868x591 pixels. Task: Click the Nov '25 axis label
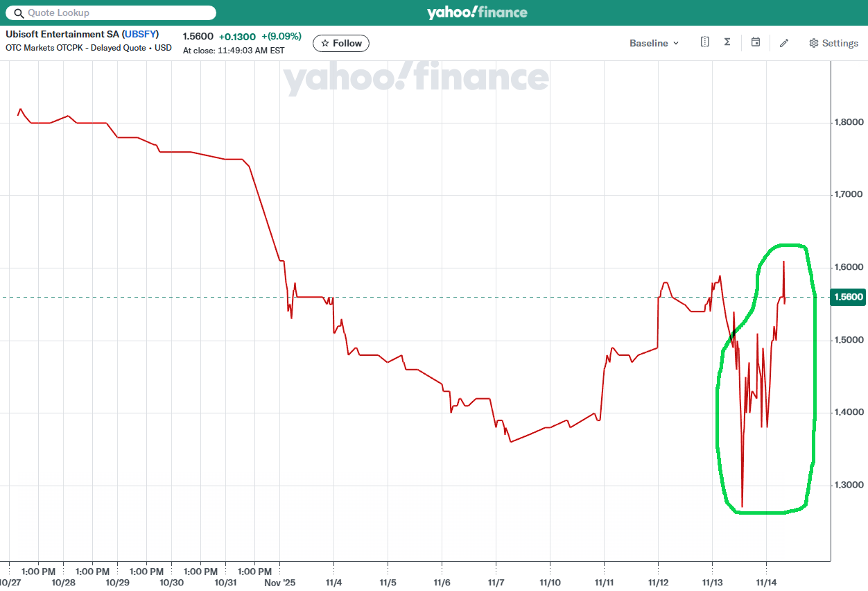click(279, 583)
